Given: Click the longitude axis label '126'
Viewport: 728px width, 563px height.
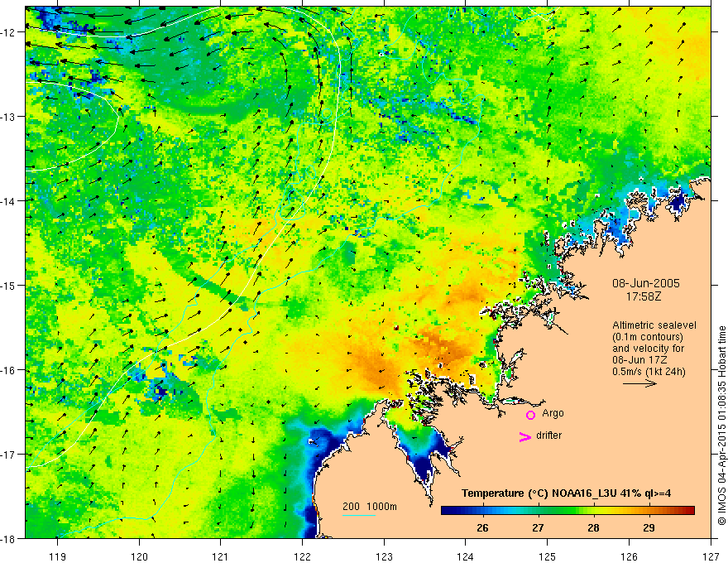Looking at the screenshot, I should tap(629, 556).
